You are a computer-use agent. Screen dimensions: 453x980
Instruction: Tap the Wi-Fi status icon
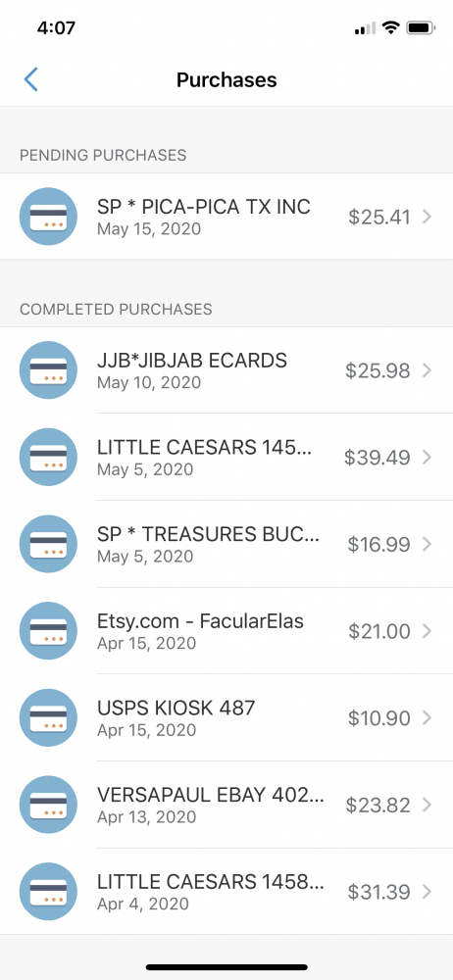(x=391, y=28)
